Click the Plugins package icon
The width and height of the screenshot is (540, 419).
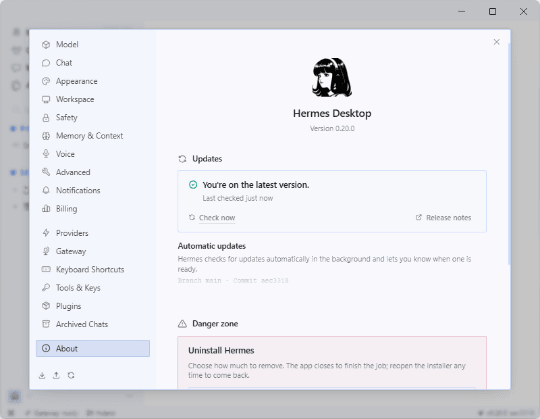46,306
